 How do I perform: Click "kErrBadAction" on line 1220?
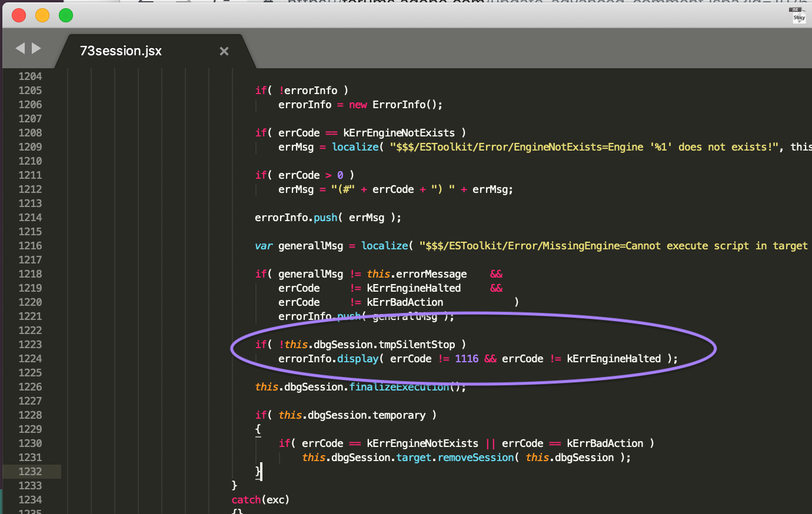(x=405, y=302)
